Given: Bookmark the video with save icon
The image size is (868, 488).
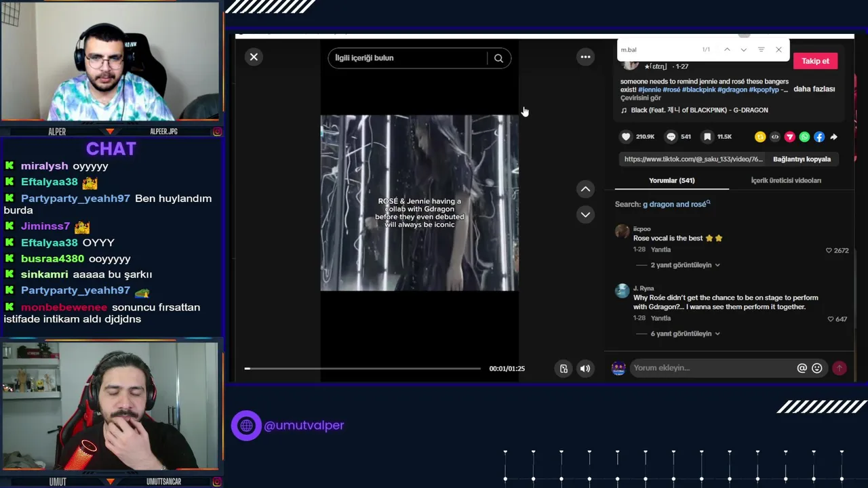Looking at the screenshot, I should point(707,137).
